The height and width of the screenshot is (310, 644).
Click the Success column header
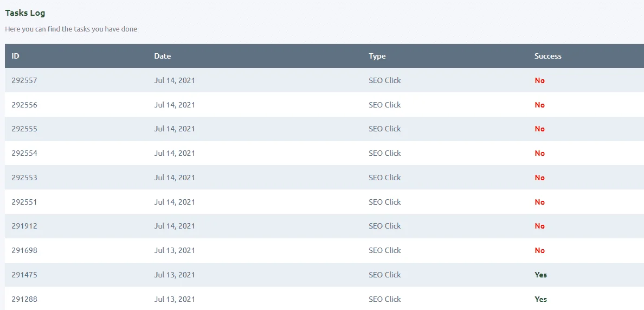(x=548, y=56)
